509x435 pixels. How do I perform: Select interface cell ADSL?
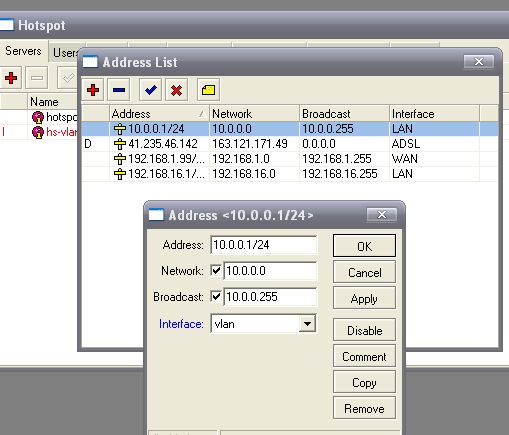point(406,144)
